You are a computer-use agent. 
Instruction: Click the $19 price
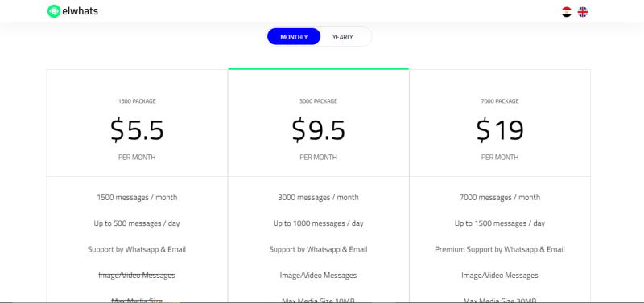click(x=500, y=129)
